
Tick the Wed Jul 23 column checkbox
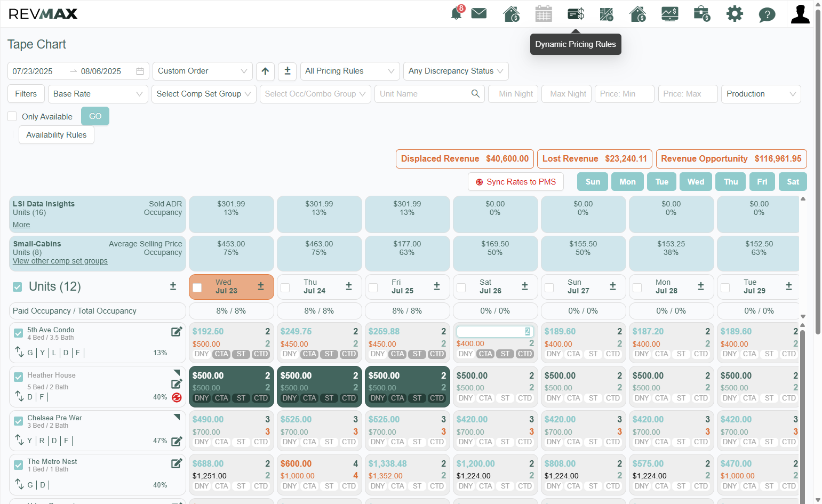click(197, 287)
